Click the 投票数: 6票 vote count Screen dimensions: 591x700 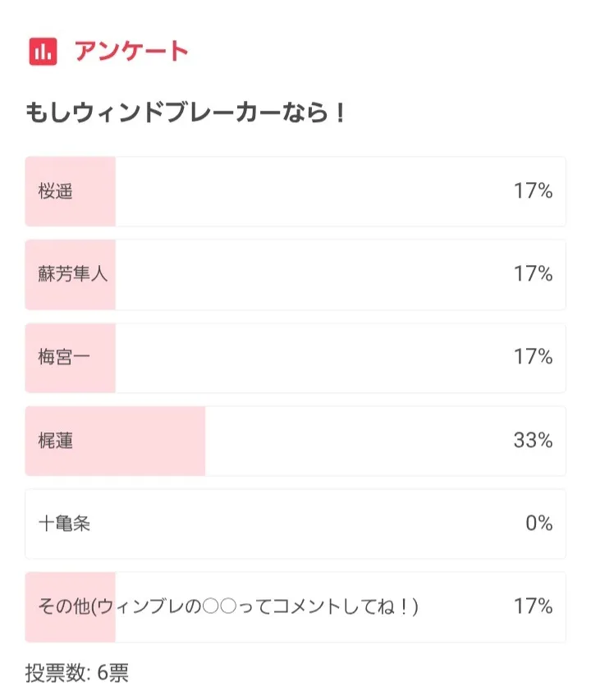click(x=77, y=674)
